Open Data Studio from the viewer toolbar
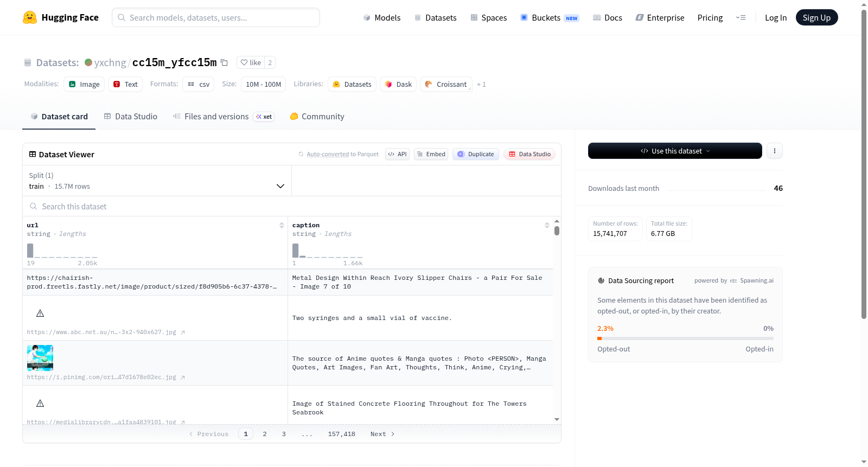 pyautogui.click(x=529, y=154)
